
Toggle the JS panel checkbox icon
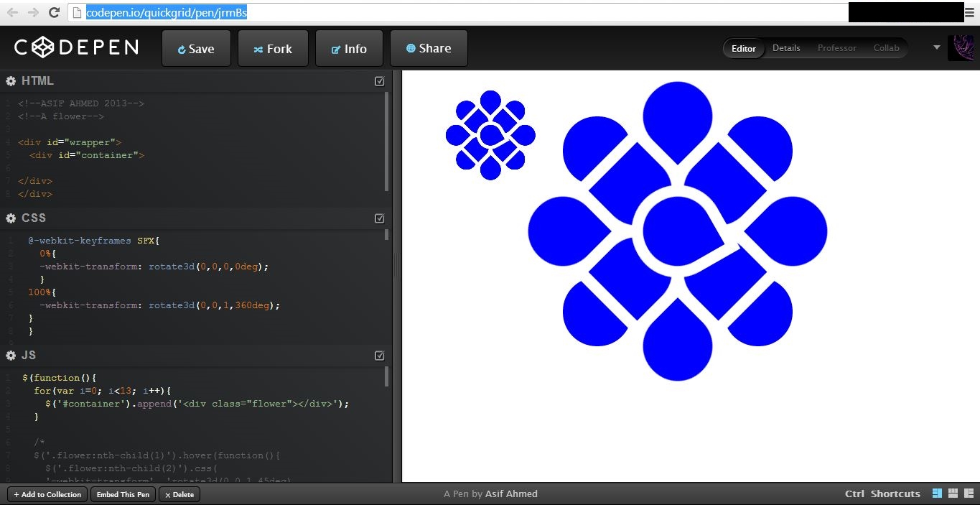coord(380,356)
